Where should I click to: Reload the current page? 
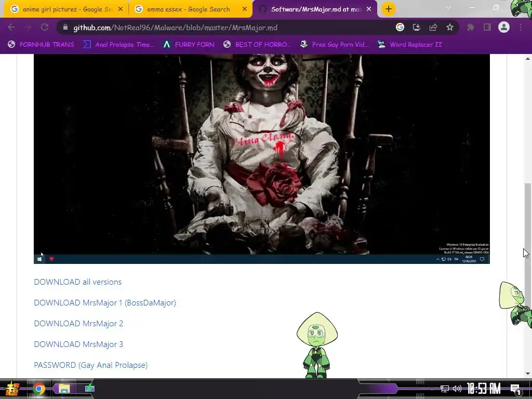coord(45,27)
